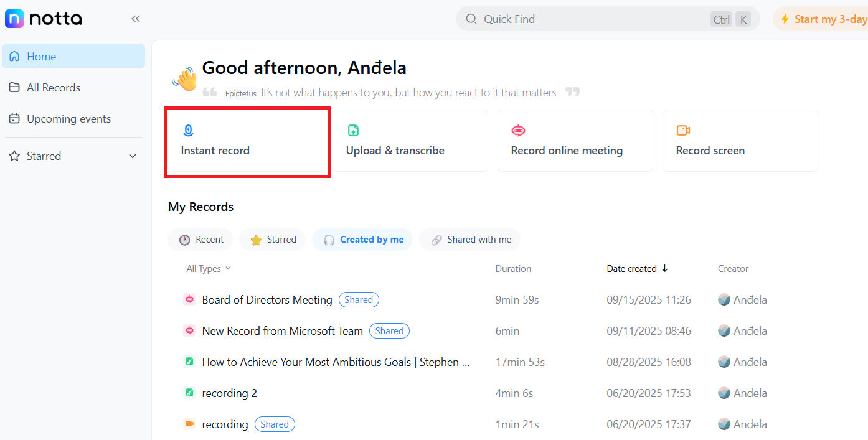Viewport: 868px width, 440px height.
Task: Click the Record screen camera icon
Action: (x=683, y=130)
